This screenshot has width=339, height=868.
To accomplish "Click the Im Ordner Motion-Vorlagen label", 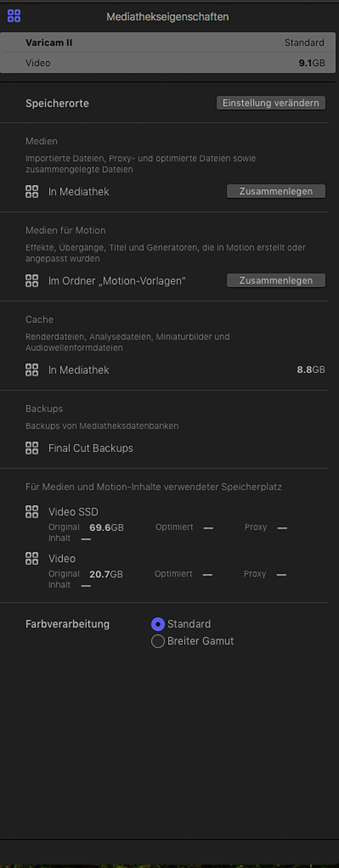I will pos(117,281).
